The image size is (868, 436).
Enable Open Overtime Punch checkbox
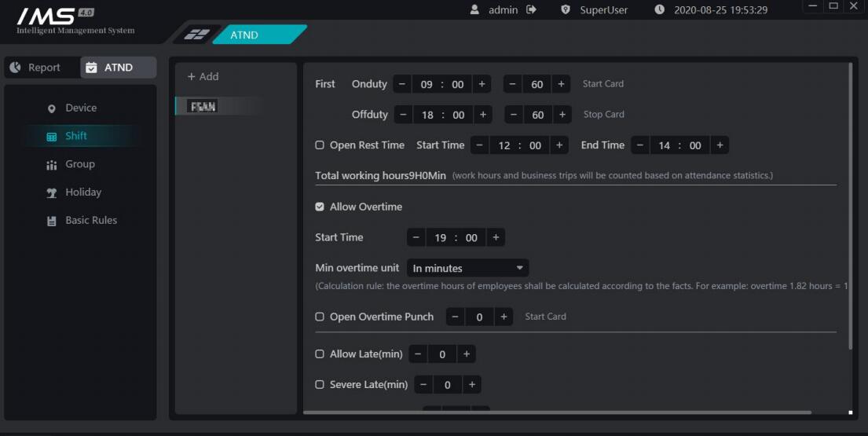click(x=320, y=317)
